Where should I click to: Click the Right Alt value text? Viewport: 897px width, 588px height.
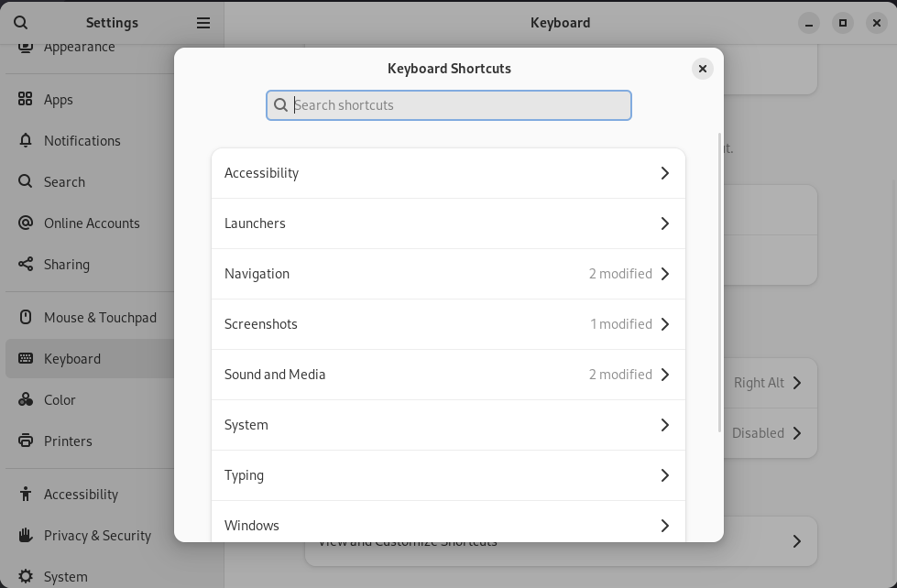(759, 383)
